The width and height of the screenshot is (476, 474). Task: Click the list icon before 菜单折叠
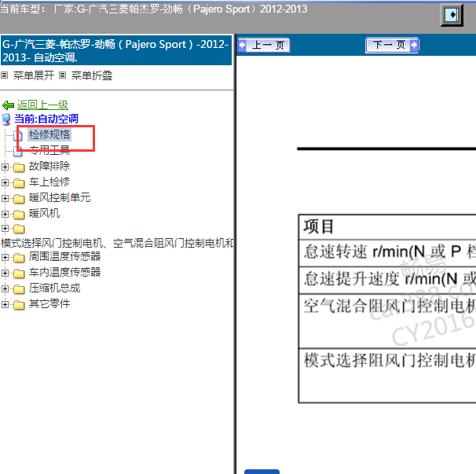coord(62,75)
